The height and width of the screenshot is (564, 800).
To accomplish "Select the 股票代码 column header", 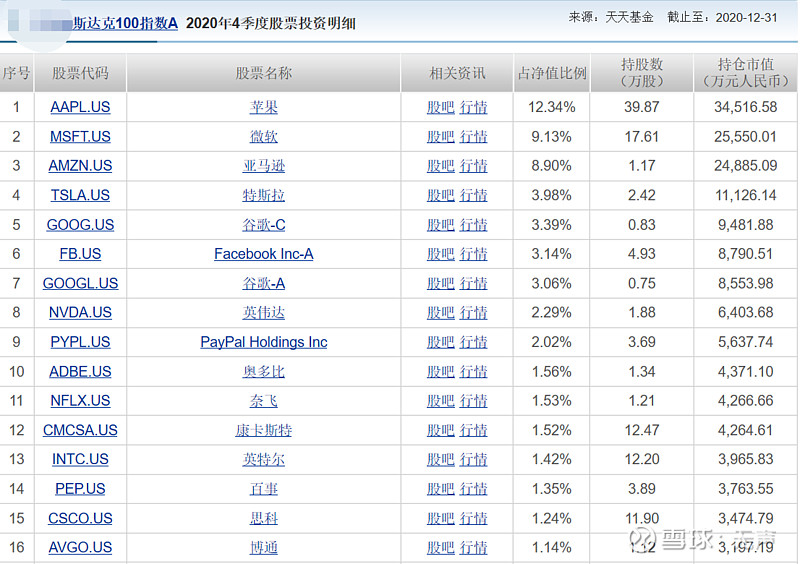I will pos(80,73).
